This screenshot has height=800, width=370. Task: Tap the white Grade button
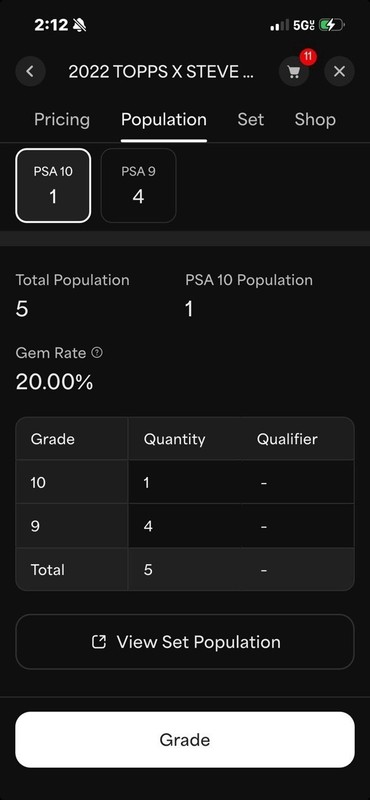(x=185, y=740)
